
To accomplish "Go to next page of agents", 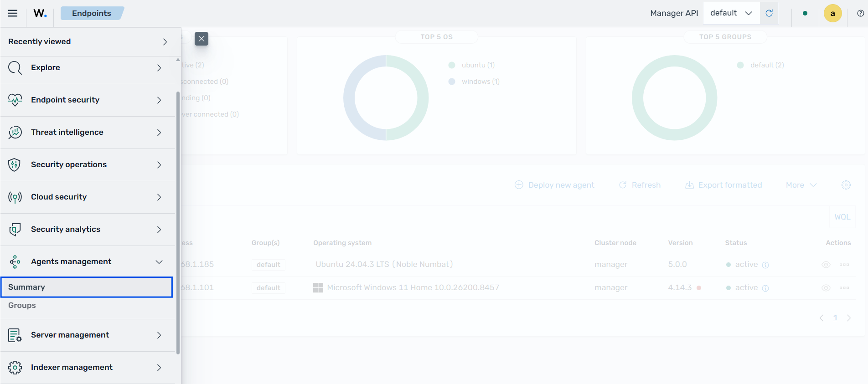I will point(849,318).
